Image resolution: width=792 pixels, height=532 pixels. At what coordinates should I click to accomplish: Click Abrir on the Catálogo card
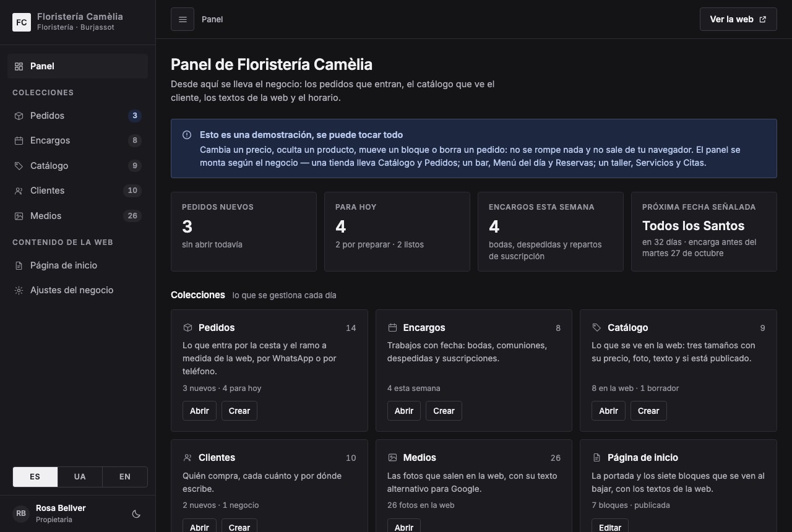(608, 411)
